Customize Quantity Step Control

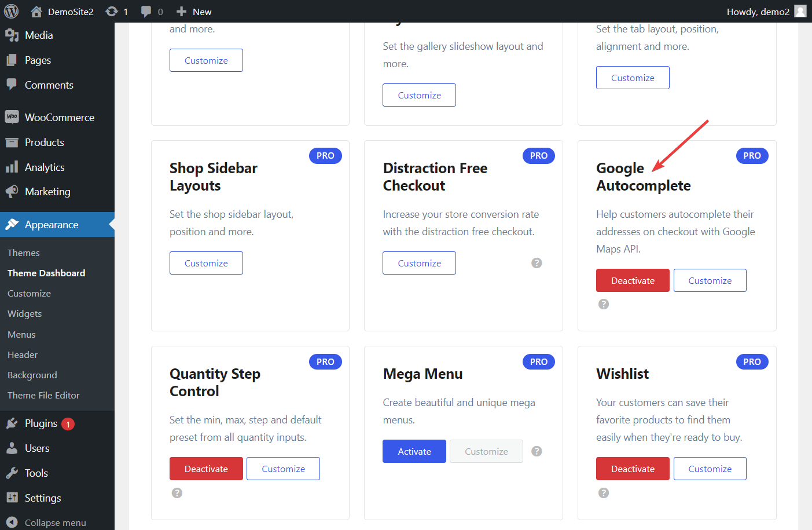click(x=283, y=469)
